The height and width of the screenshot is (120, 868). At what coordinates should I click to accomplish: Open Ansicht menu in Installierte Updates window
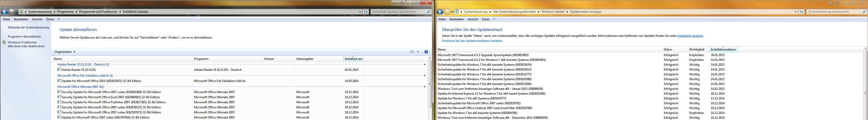(x=37, y=19)
